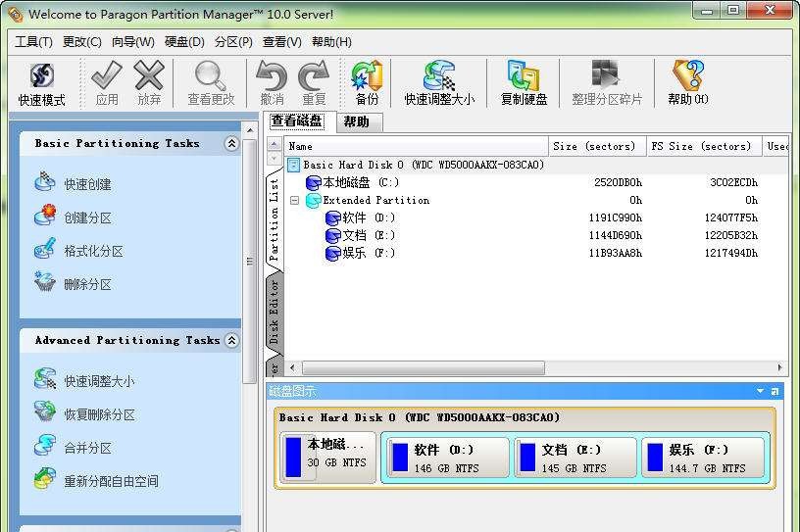800x532 pixels.
Task: Sort by FS Size (sectors) column header
Action: pos(702,146)
